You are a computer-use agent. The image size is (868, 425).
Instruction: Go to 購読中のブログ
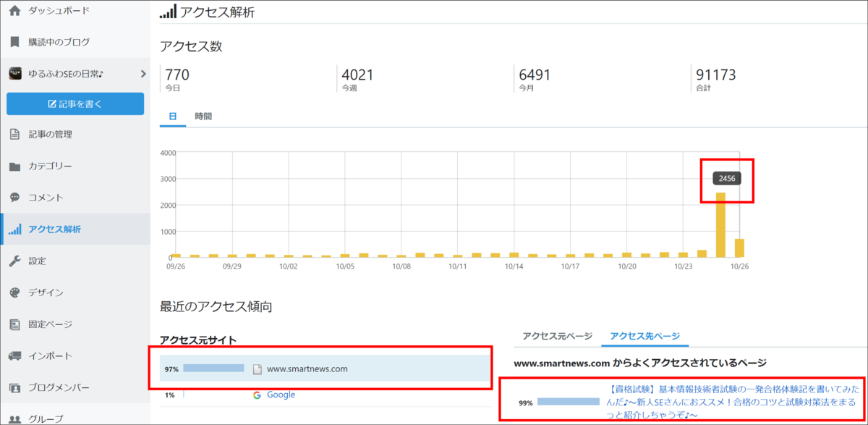pos(59,42)
